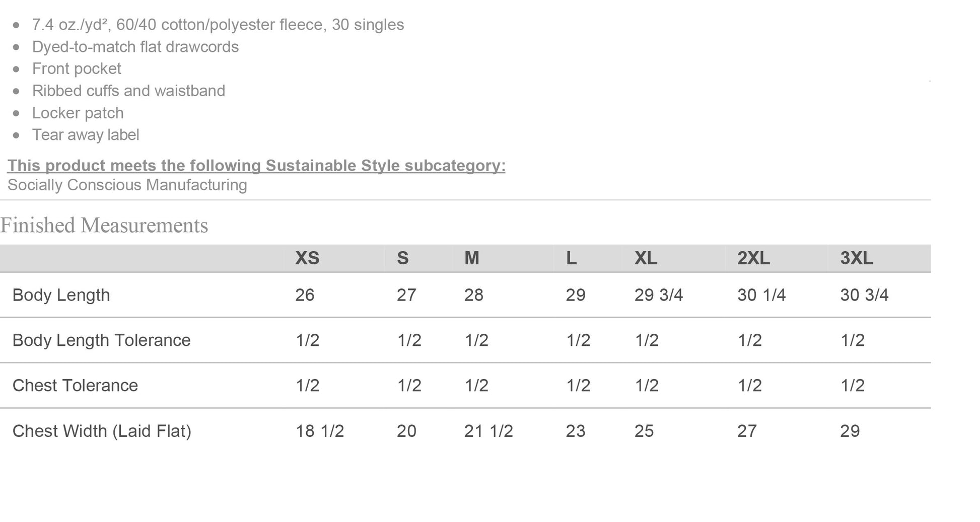The width and height of the screenshot is (980, 522).
Task: Click the 2XL body length value 30 1/4
Action: [x=761, y=295]
